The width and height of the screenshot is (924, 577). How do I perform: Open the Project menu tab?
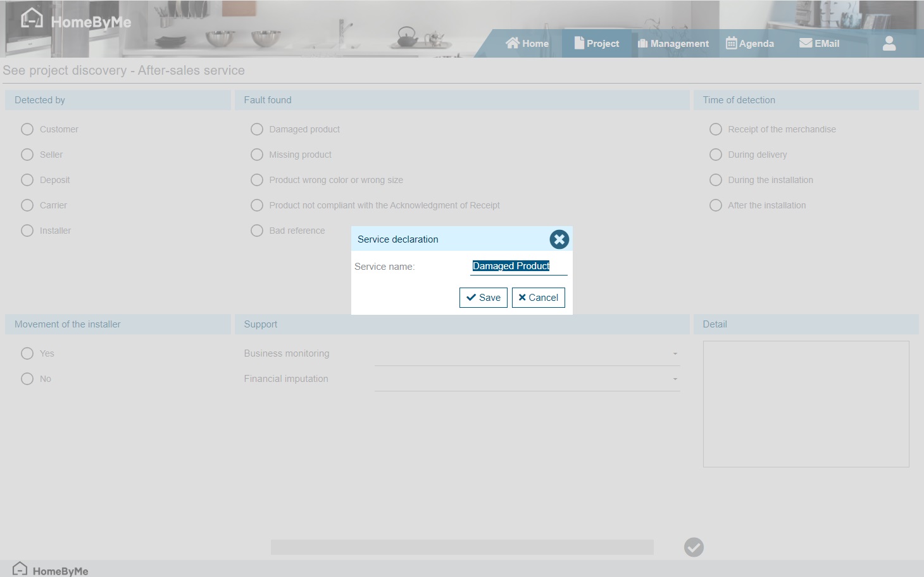point(597,44)
